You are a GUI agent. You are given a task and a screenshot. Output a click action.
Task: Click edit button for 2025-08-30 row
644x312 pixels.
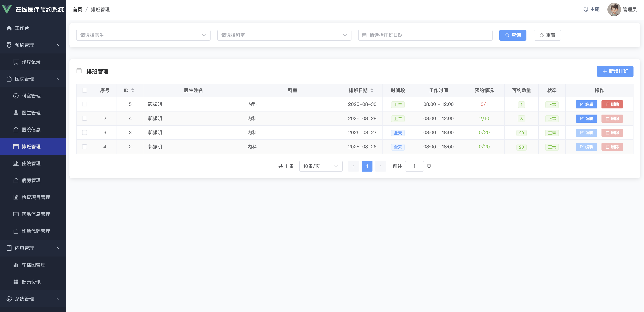coord(586,104)
